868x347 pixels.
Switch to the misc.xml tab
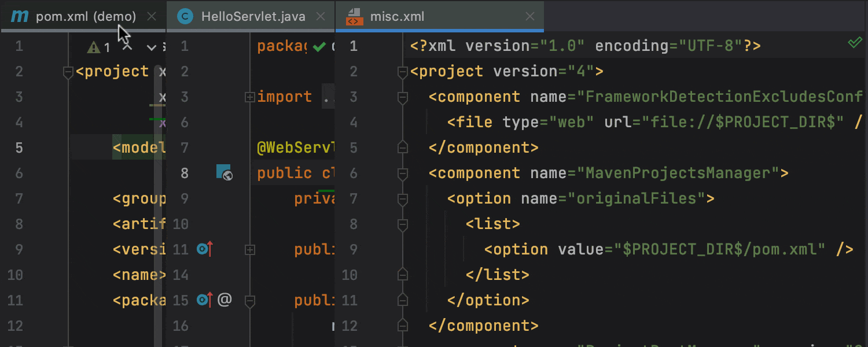click(x=398, y=16)
